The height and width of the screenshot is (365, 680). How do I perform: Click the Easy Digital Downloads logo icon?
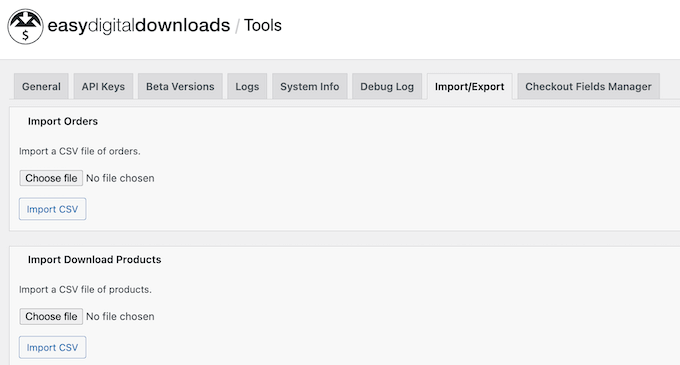tap(25, 26)
